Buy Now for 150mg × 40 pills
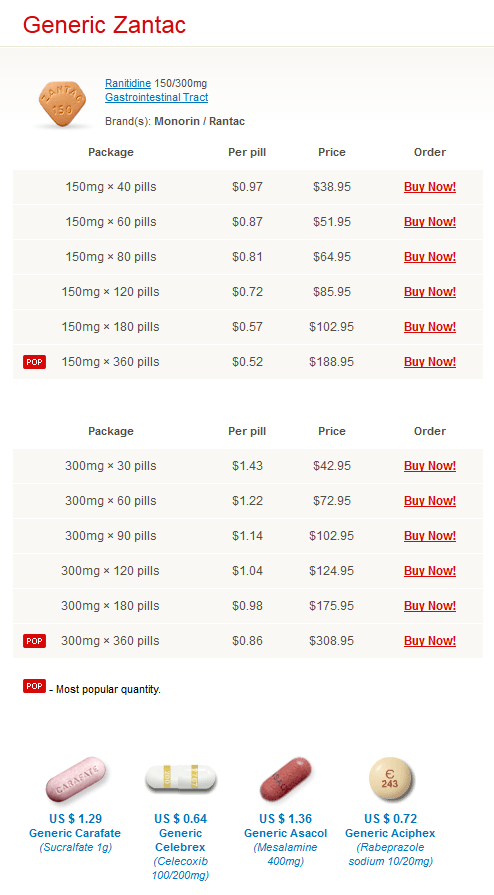Screen dimensions: 494x895 click(x=430, y=187)
